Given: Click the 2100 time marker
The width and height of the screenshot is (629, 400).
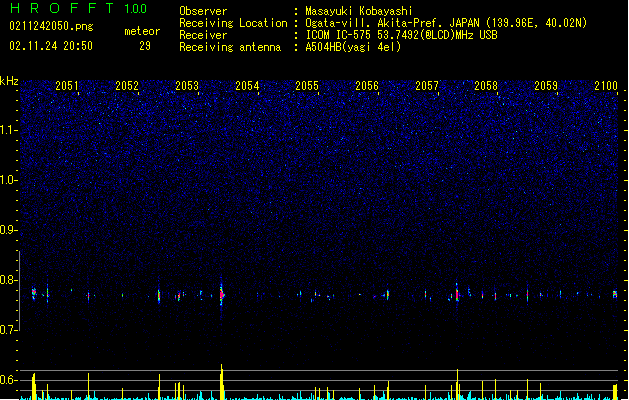Looking at the screenshot, I should [x=606, y=86].
